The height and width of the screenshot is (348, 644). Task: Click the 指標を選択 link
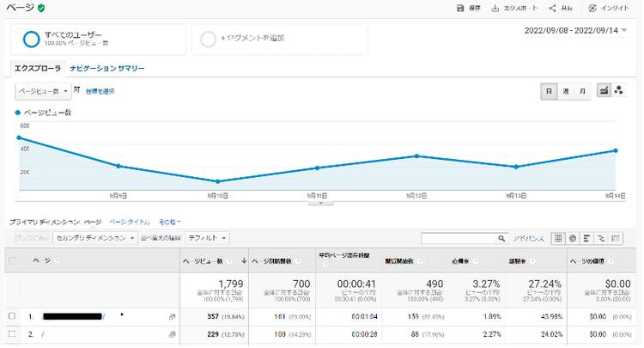click(100, 91)
